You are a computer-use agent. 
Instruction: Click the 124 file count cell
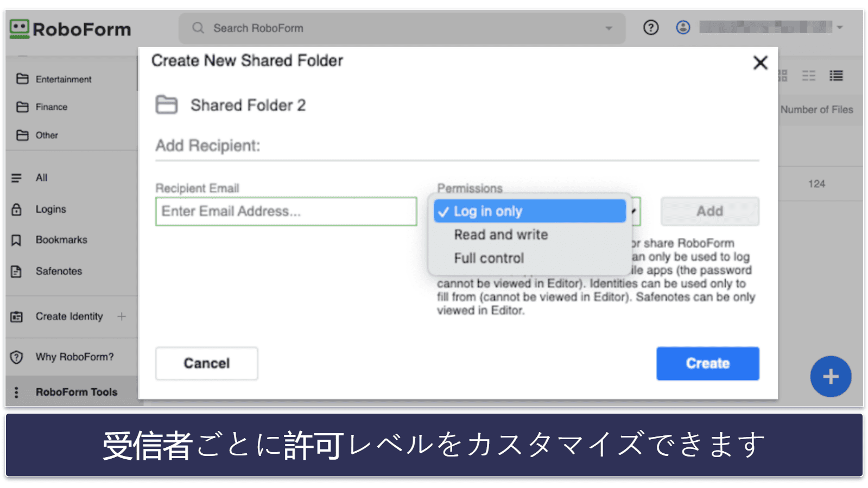click(816, 184)
